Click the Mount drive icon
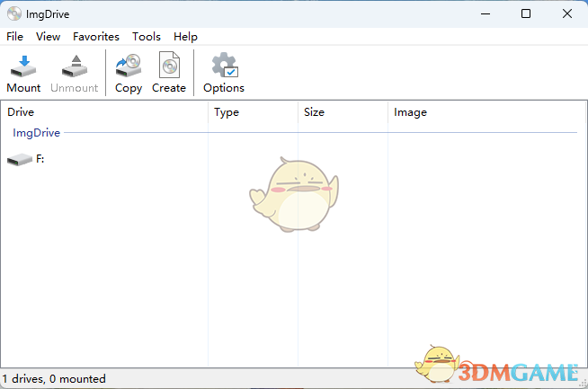The height and width of the screenshot is (389, 588). (x=23, y=66)
